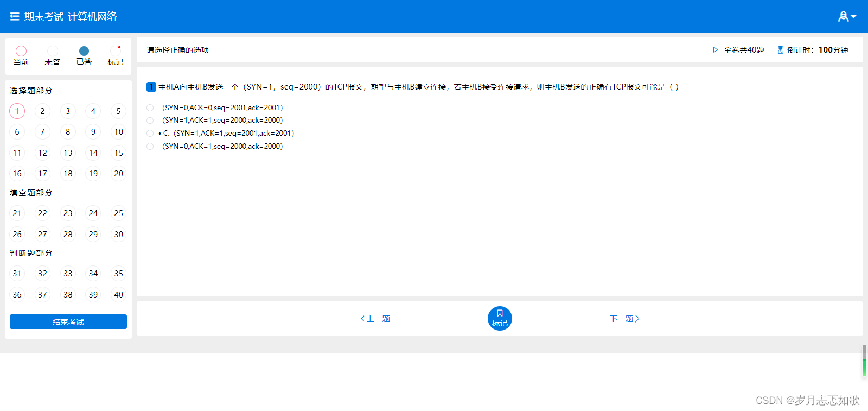Image resolution: width=868 pixels, height=411 pixels.
Task: Jump to question 6
Action: [17, 132]
